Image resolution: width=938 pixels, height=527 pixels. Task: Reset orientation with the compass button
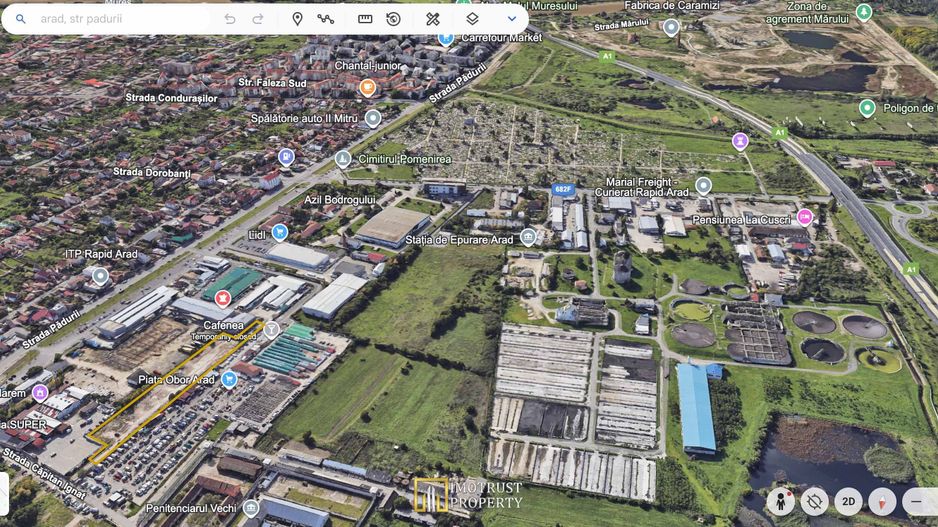882,501
